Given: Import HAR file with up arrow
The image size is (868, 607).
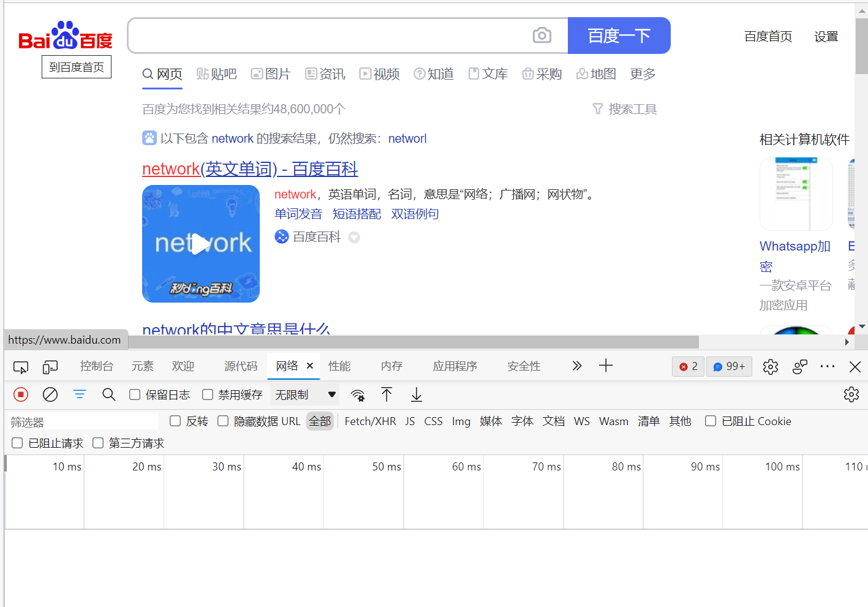Looking at the screenshot, I should pos(387,395).
